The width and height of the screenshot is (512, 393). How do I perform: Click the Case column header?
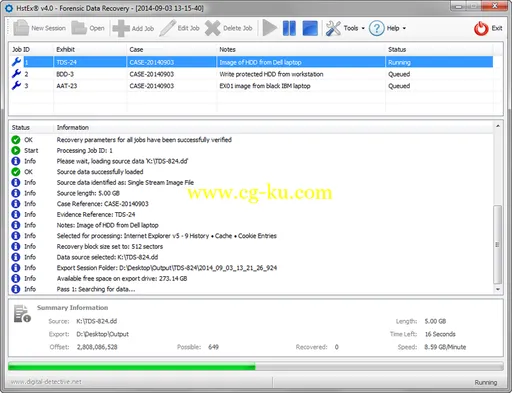(x=136, y=50)
